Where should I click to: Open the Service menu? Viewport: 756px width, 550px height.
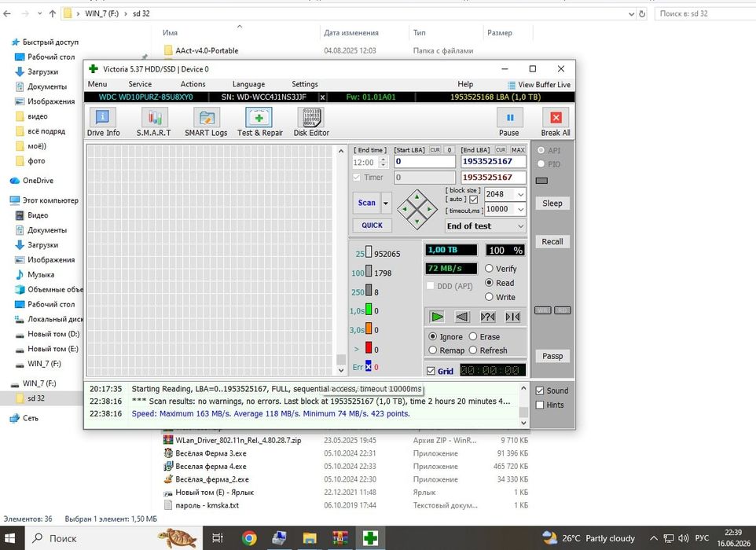tap(140, 84)
